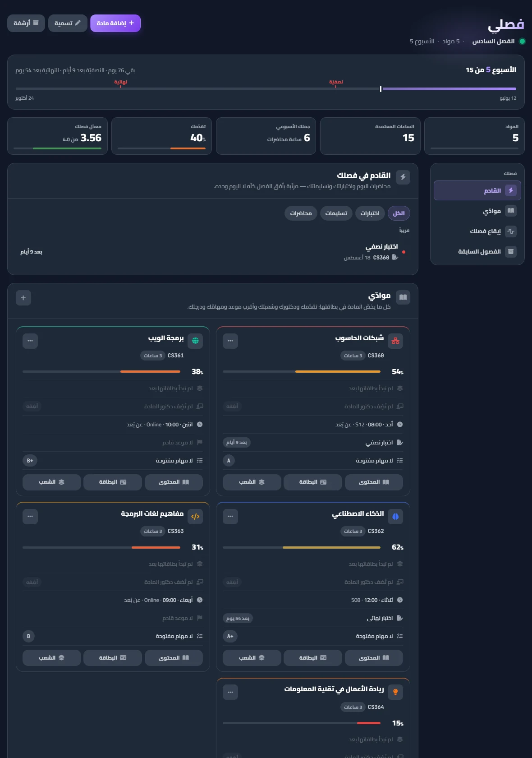Click the globe icon of برمجة الويب card
The height and width of the screenshot is (758, 532).
point(195,341)
